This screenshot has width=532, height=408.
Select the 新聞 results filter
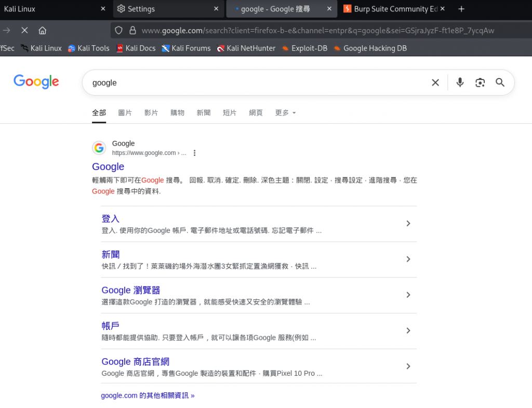pyautogui.click(x=204, y=113)
